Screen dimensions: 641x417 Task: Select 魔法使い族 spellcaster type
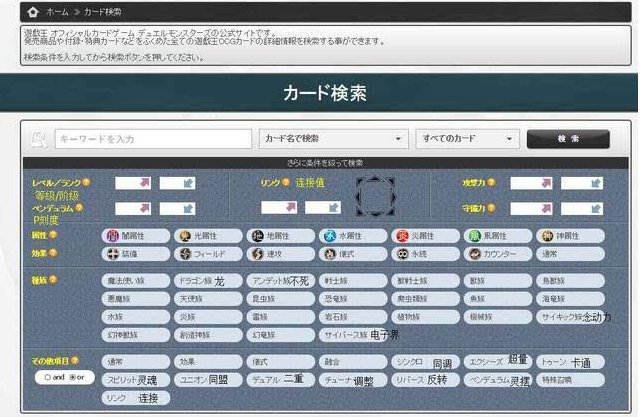136,281
